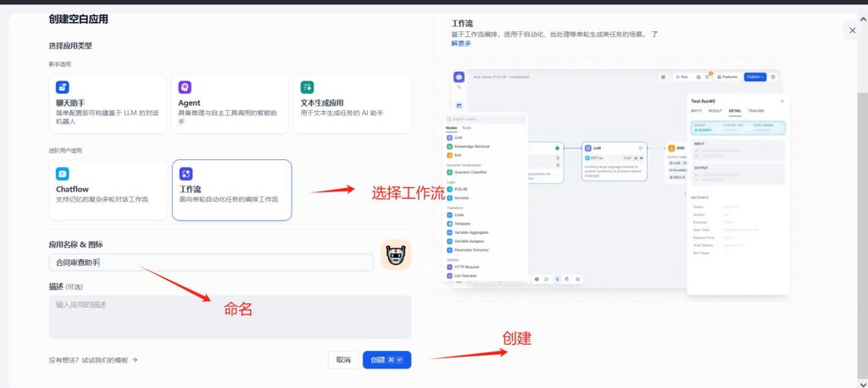Click the scrollbar down arrow at right edge

tap(863, 382)
